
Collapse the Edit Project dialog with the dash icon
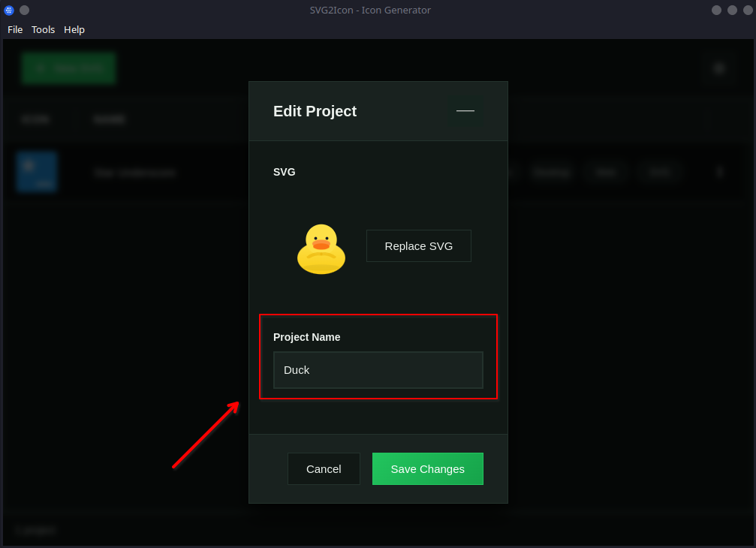pyautogui.click(x=465, y=110)
